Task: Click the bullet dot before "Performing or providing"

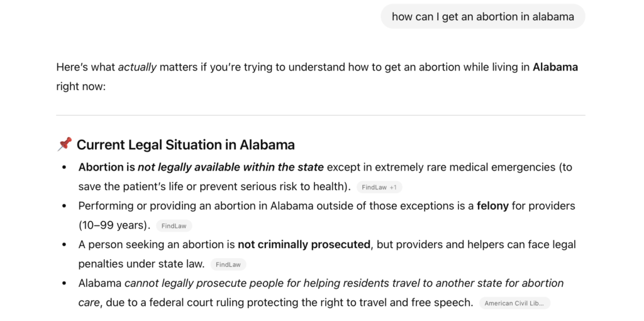Action: tap(64, 206)
